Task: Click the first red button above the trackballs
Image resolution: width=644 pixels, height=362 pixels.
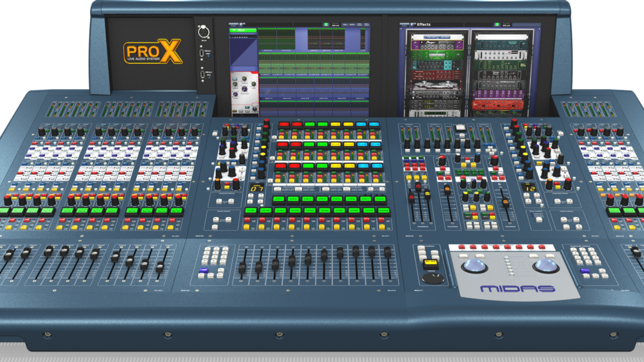Action: click(461, 247)
